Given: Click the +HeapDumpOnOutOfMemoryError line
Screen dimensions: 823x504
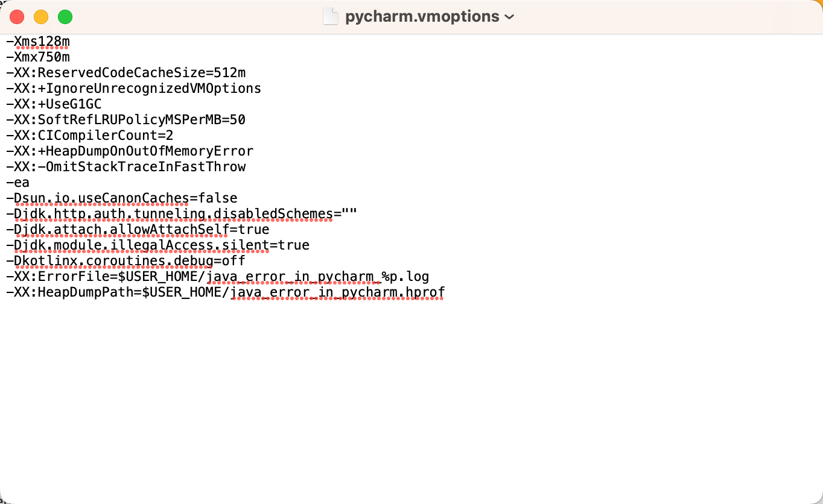Looking at the screenshot, I should pos(130,151).
